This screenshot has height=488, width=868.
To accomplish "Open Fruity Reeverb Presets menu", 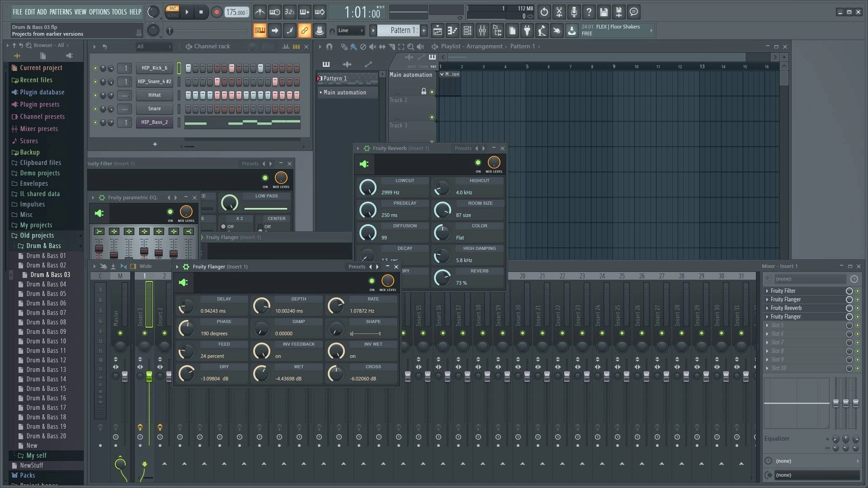I will tap(463, 148).
